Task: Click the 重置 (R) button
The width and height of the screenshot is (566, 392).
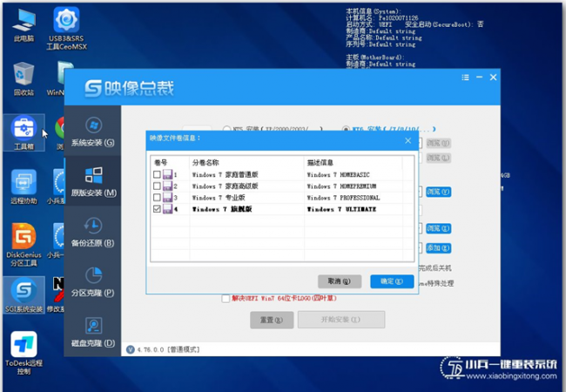Action: coord(272,320)
